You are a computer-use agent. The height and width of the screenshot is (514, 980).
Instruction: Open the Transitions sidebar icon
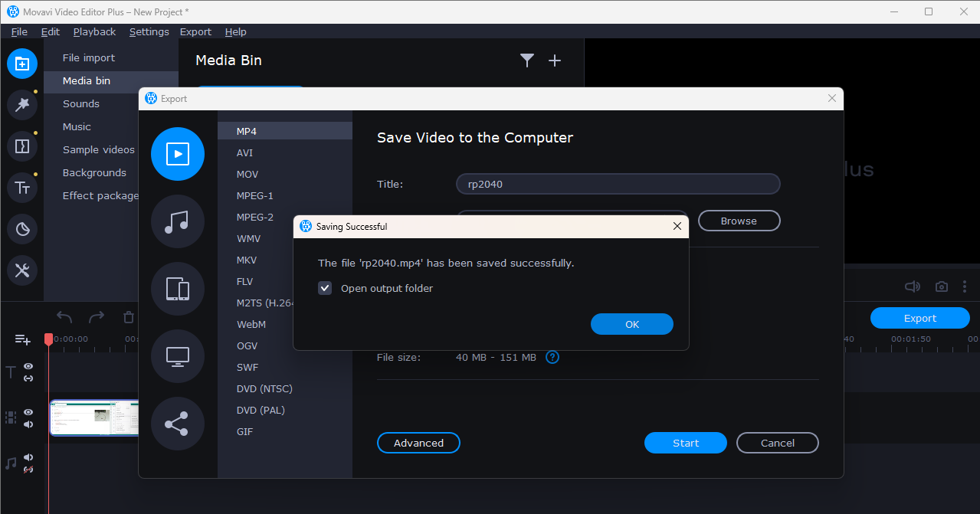pyautogui.click(x=22, y=146)
